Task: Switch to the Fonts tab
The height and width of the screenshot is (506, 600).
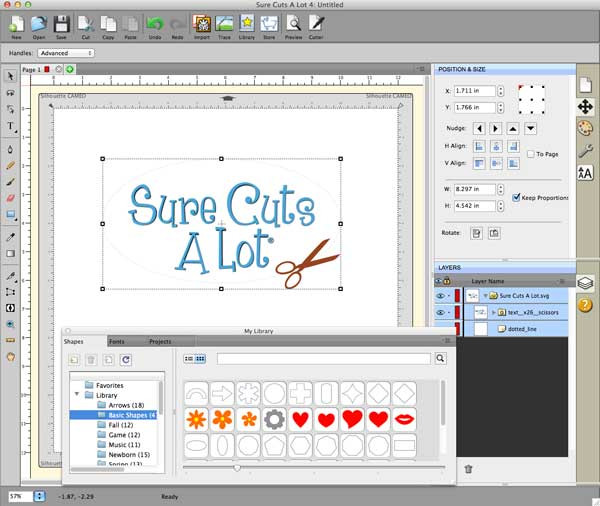Action: (x=117, y=342)
